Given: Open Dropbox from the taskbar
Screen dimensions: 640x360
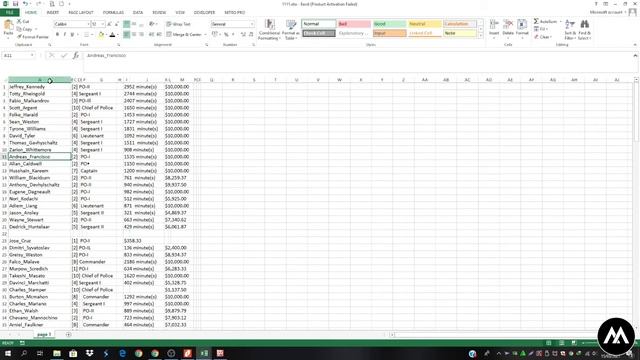Looking at the screenshot, I should [x=89, y=353].
